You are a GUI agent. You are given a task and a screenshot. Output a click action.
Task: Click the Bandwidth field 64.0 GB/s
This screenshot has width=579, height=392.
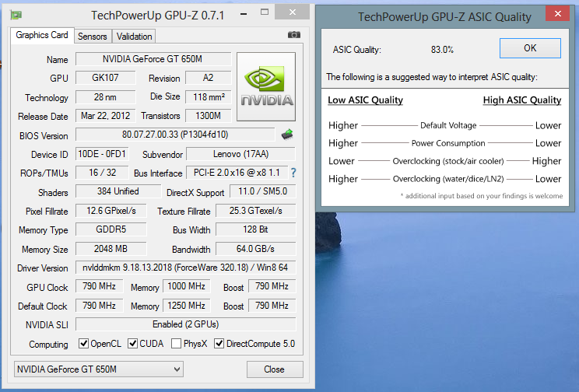255,249
